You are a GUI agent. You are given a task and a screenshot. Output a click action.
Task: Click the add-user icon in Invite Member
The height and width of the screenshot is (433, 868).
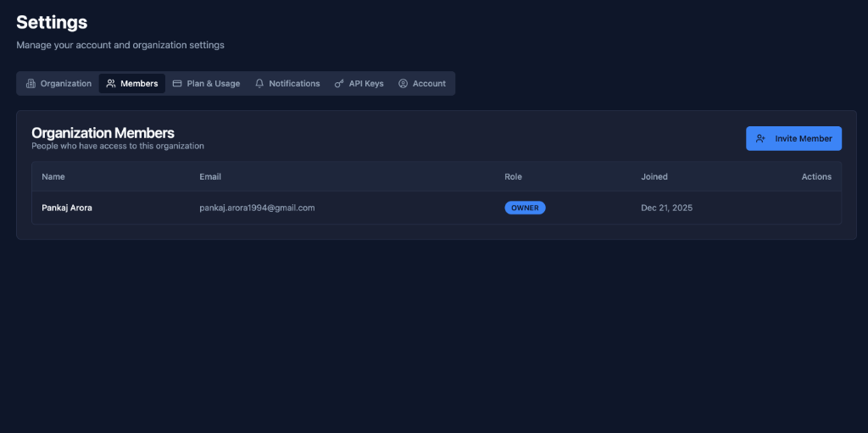click(x=761, y=139)
